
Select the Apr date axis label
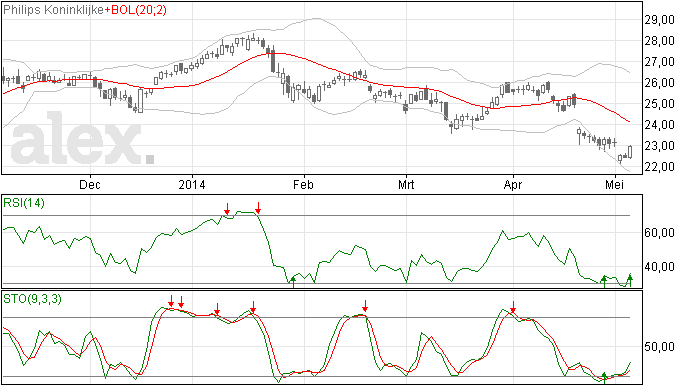click(x=513, y=184)
